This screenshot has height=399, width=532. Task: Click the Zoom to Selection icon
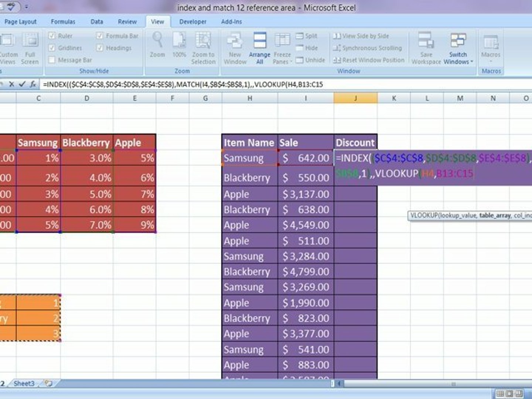[x=203, y=40]
